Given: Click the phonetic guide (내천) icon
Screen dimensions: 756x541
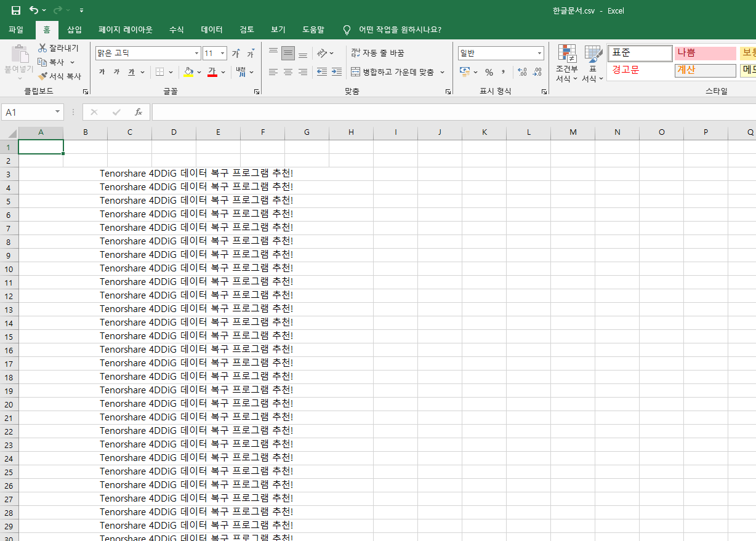Looking at the screenshot, I should click(241, 72).
